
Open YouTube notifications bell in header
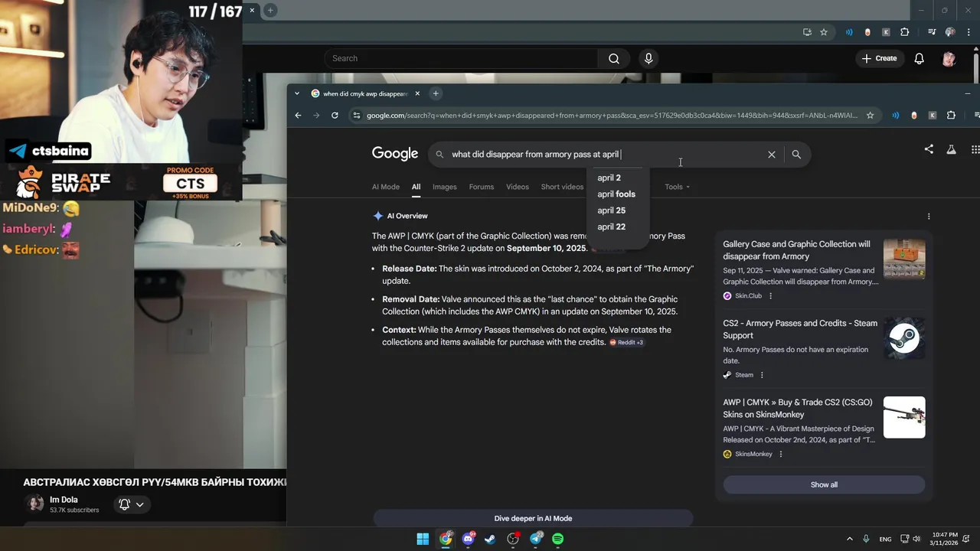tap(919, 58)
